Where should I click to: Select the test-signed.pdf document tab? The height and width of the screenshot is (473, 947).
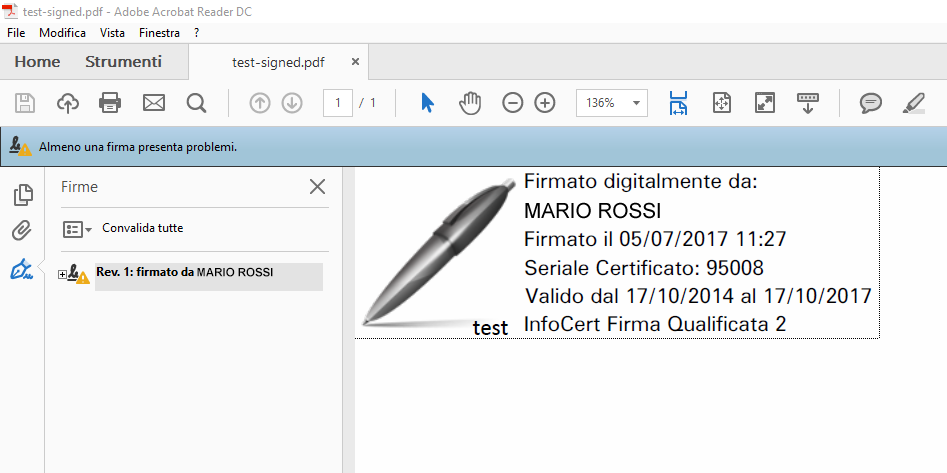278,62
